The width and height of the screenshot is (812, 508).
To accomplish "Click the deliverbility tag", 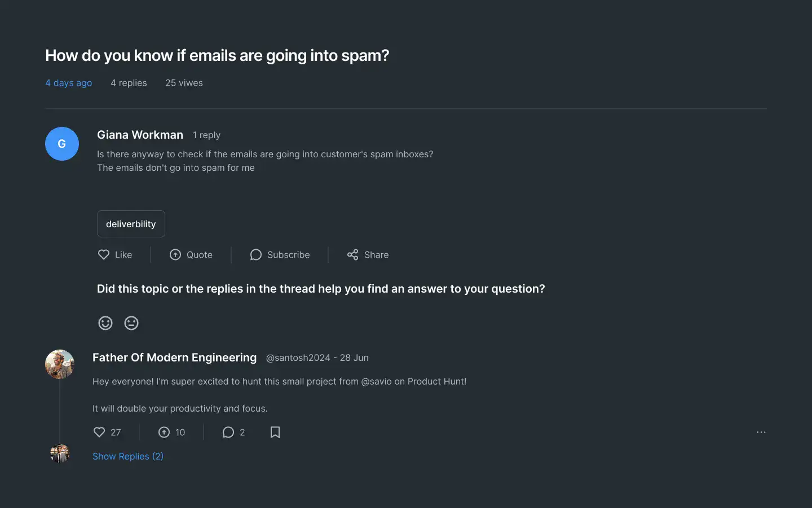I will coord(131,224).
